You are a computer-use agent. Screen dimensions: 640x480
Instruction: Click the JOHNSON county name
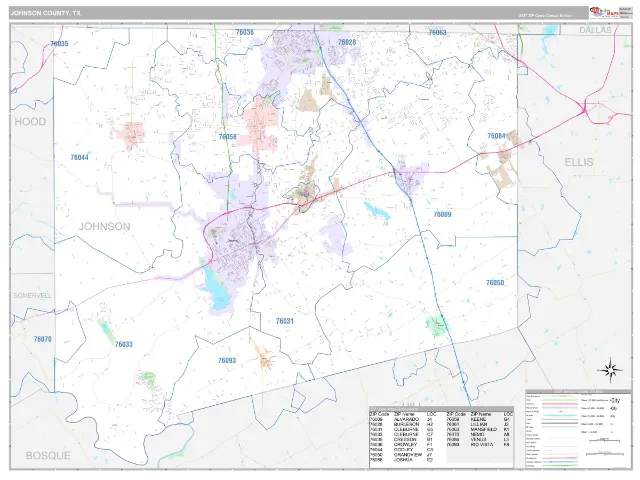coord(104,227)
